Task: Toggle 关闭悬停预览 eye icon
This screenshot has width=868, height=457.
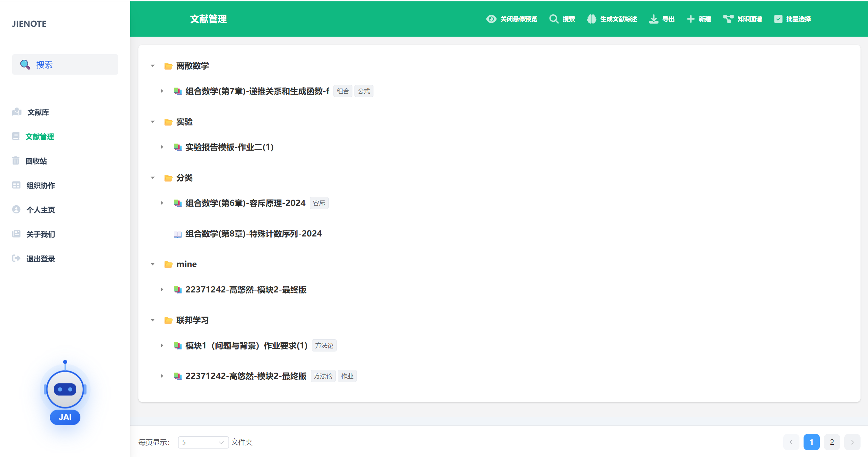Action: point(491,19)
